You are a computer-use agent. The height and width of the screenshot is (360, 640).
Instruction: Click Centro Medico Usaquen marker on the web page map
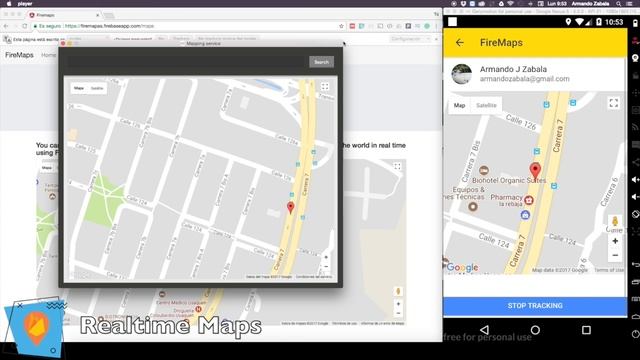[162, 294]
